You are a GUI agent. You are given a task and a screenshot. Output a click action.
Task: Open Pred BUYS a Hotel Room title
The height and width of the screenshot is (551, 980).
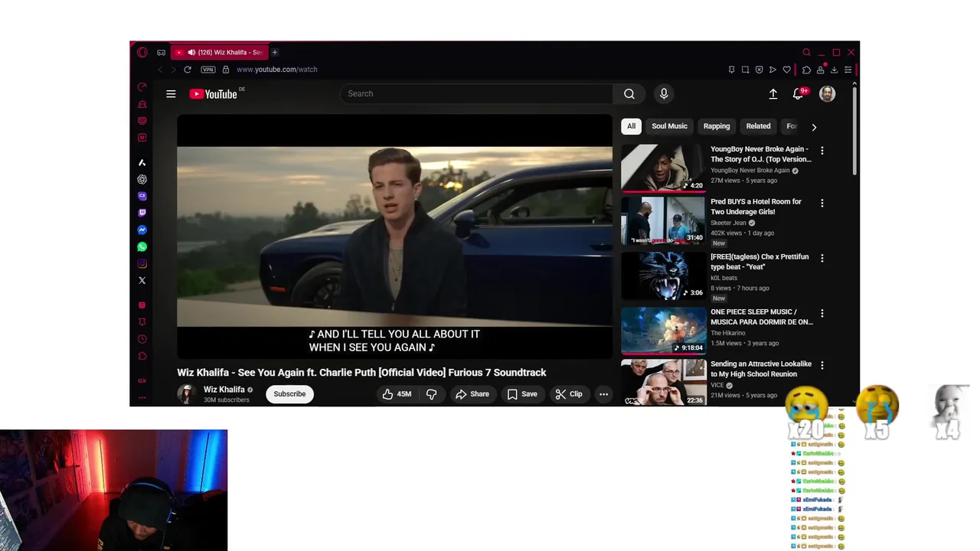(x=756, y=207)
